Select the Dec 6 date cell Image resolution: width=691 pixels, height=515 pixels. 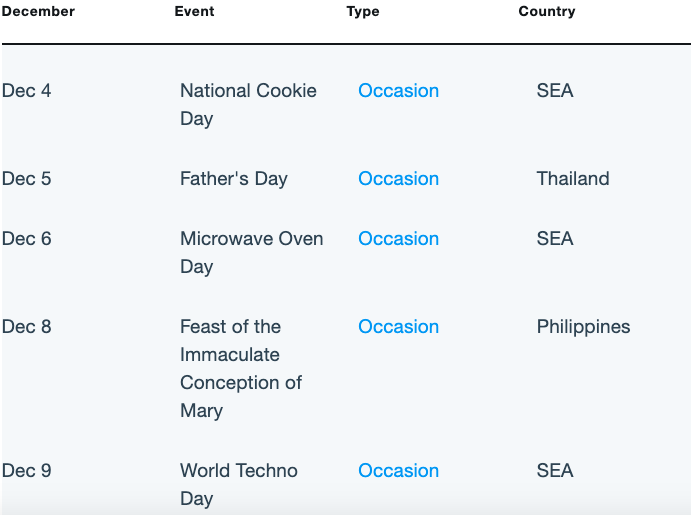click(x=26, y=239)
